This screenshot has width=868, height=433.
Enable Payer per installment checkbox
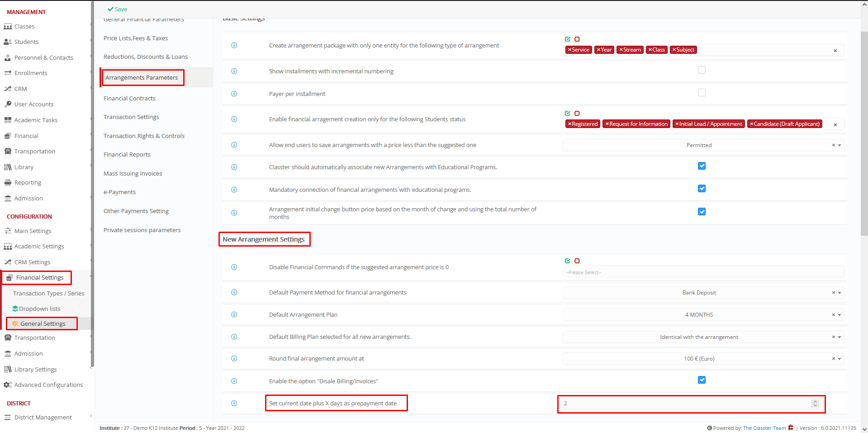point(702,93)
